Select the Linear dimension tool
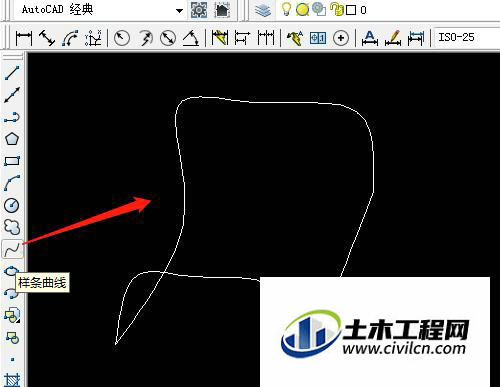500x387 pixels. (x=24, y=38)
